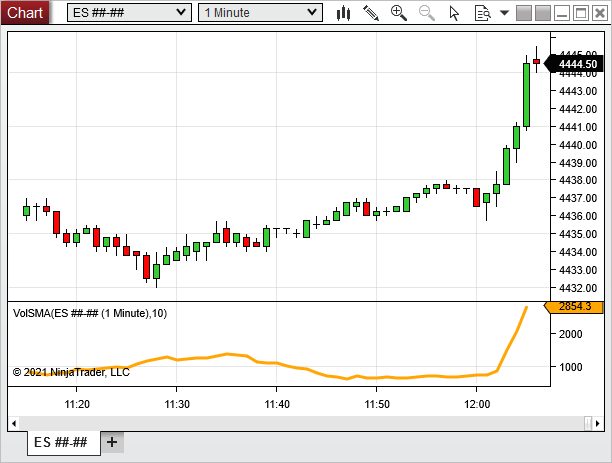Click the 12:00 label on time axis
The image size is (612, 463).
tap(477, 404)
